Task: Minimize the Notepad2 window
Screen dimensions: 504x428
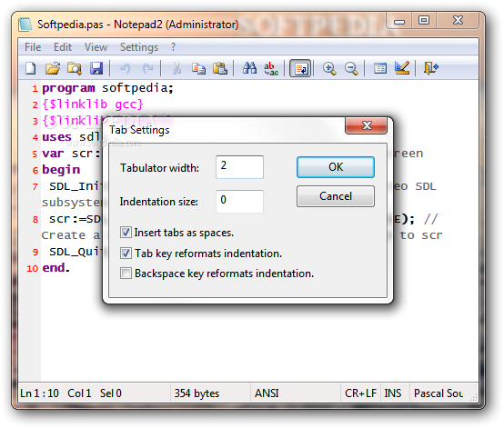Action: pos(399,21)
